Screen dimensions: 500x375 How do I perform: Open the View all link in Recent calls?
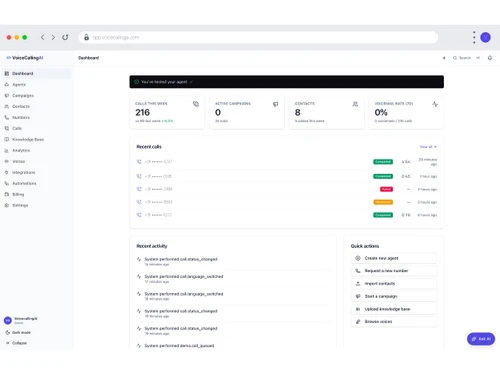(x=428, y=147)
